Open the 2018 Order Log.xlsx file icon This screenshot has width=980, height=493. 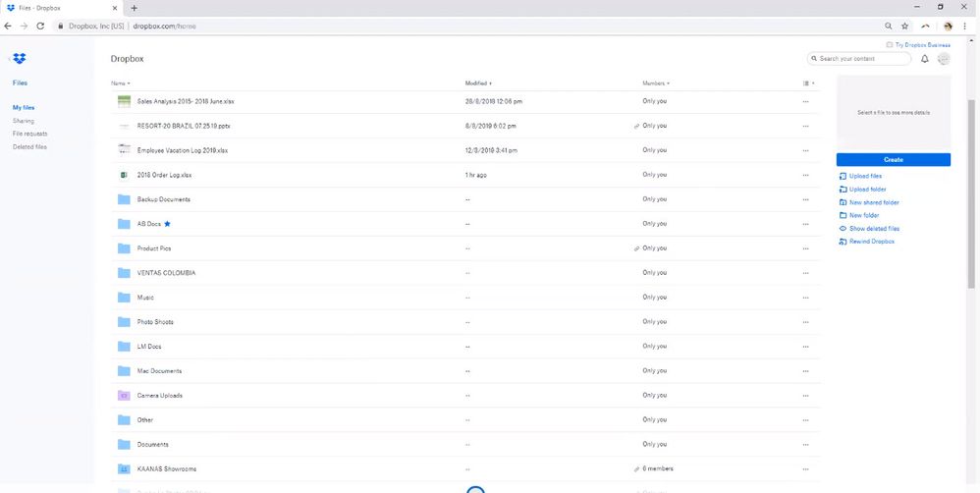124,175
